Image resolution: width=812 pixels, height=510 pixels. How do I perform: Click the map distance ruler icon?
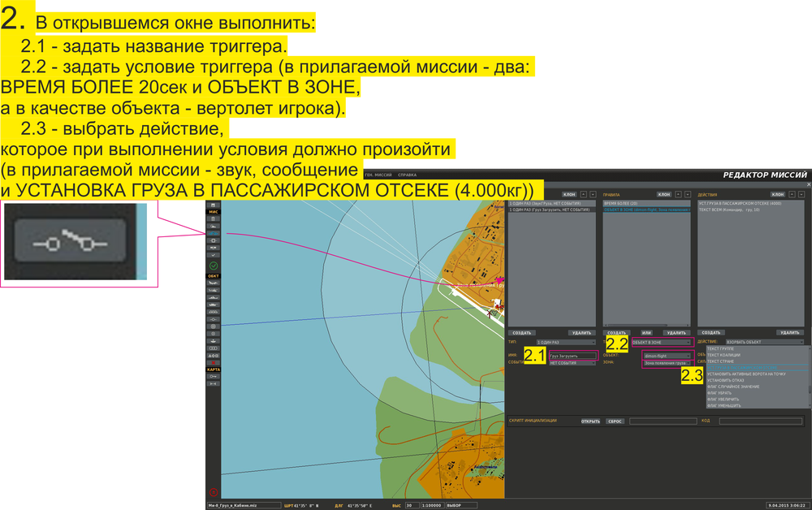213,383
